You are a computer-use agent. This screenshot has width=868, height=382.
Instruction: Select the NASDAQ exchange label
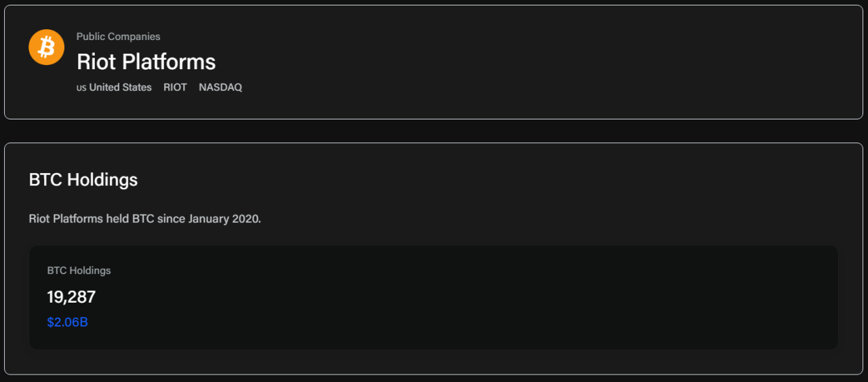tap(220, 88)
